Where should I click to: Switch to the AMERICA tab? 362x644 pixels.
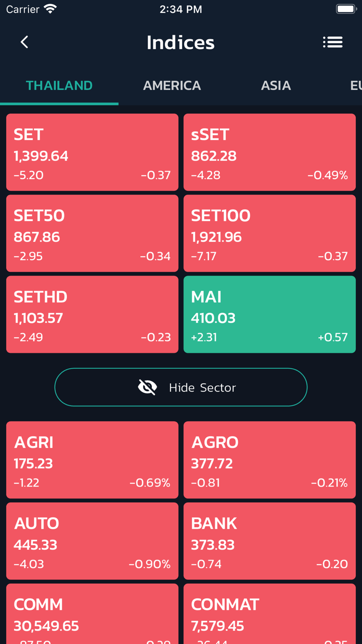172,86
